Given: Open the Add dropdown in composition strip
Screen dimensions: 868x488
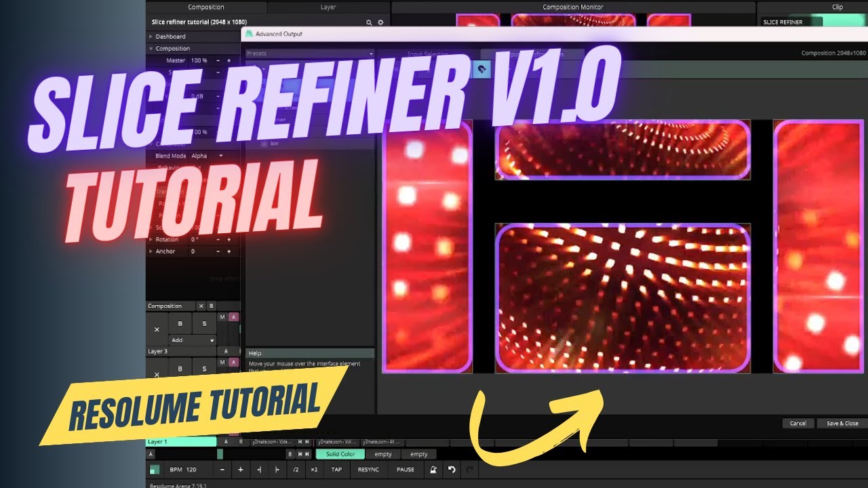Looking at the screenshot, I should [x=192, y=340].
